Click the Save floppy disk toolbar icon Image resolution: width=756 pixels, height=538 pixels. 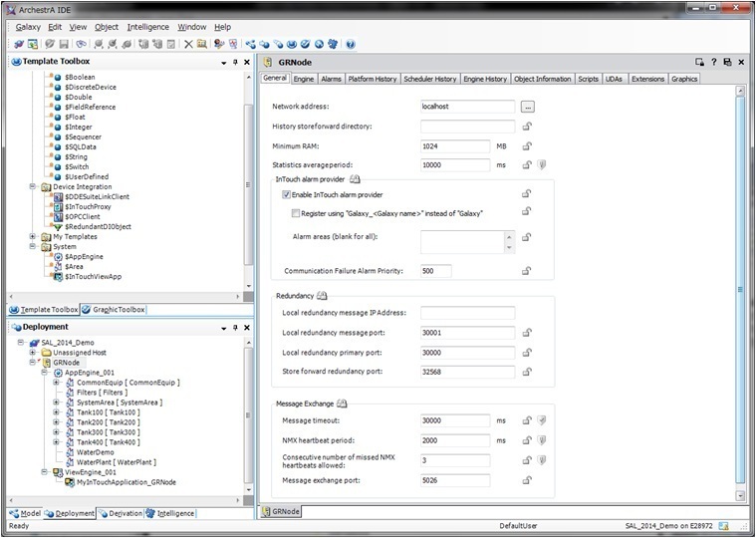(64, 44)
